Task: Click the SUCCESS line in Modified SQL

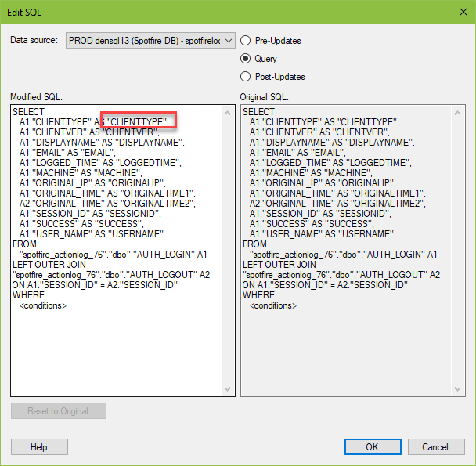Action: (x=81, y=223)
